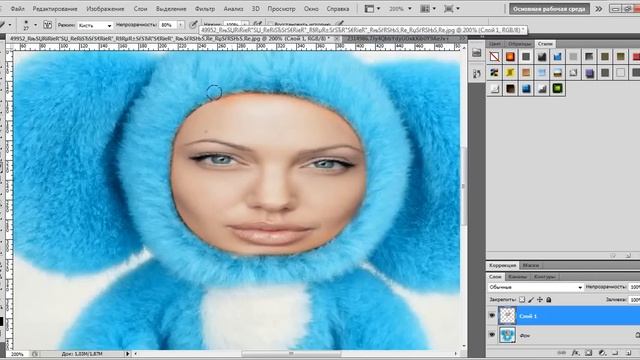Open the brush preset picker dropdown
640x360 pixels.
[35, 25]
